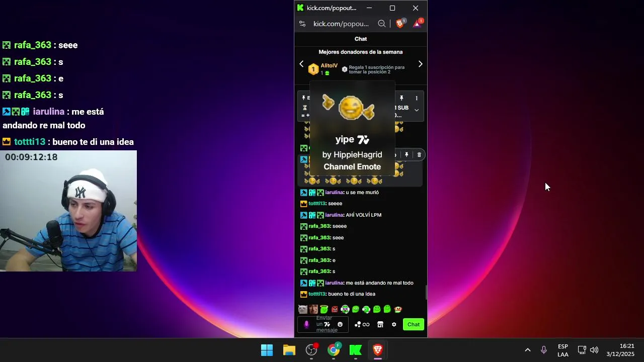The image size is (644, 362).
Task: Click the webcam overlay thumbnail
Action: pos(68,211)
